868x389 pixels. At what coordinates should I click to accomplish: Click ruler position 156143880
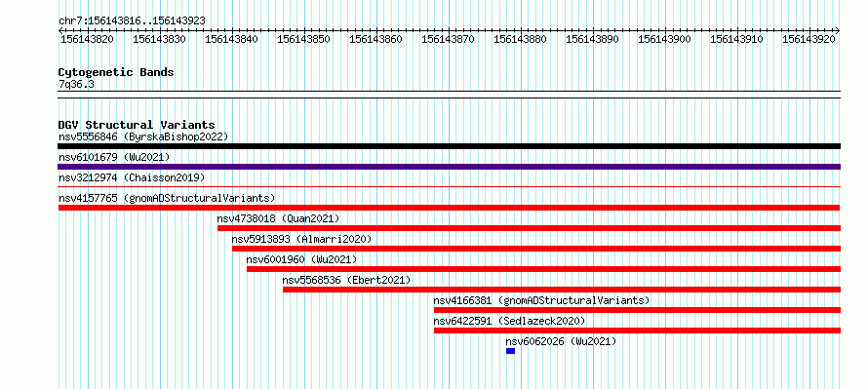coord(520,39)
